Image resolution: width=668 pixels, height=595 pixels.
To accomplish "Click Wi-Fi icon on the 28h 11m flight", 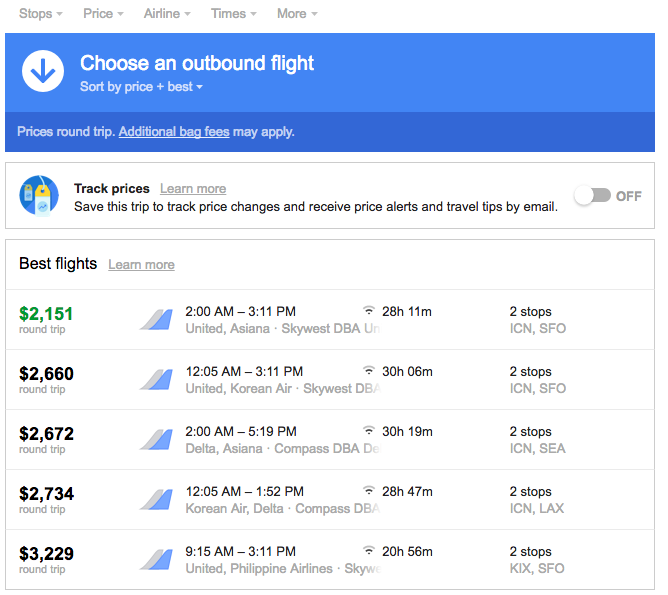I will coord(369,311).
